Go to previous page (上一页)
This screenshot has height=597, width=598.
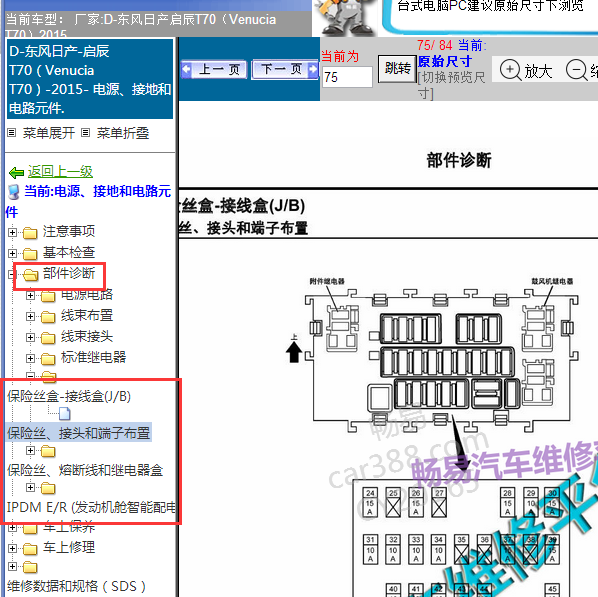(x=214, y=69)
